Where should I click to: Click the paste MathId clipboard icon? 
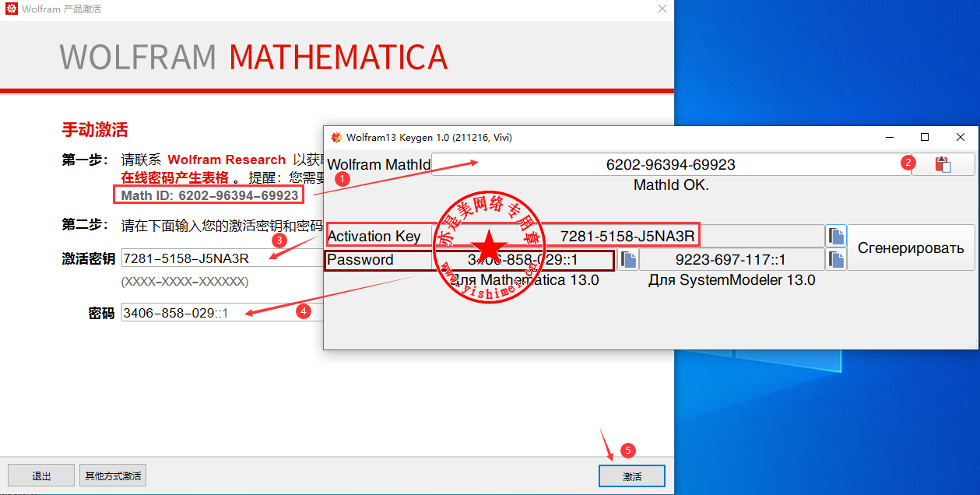click(943, 164)
